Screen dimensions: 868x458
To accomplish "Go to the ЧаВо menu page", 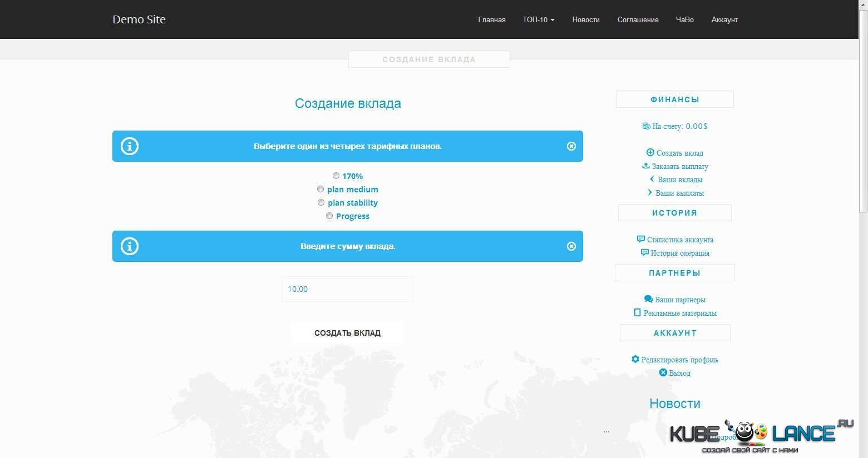I will [x=684, y=19].
